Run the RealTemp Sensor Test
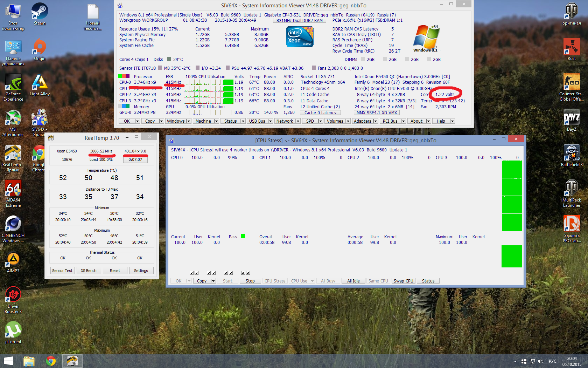Image resolution: width=588 pixels, height=368 pixels. click(x=62, y=271)
